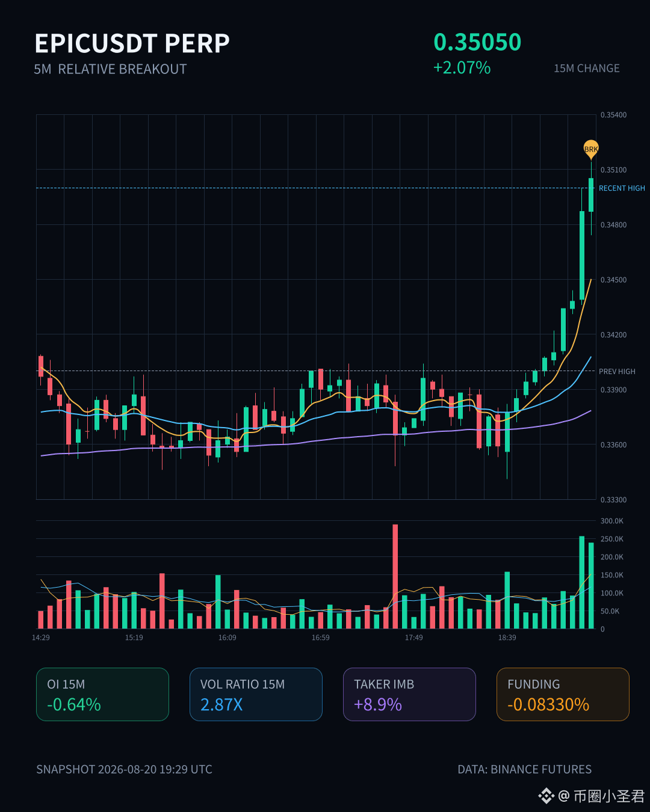Click the DATA: BINANCE FUTURES text

(525, 769)
